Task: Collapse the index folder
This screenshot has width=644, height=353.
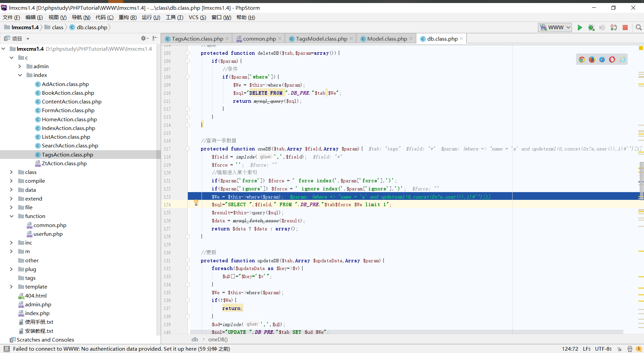Action: point(20,75)
